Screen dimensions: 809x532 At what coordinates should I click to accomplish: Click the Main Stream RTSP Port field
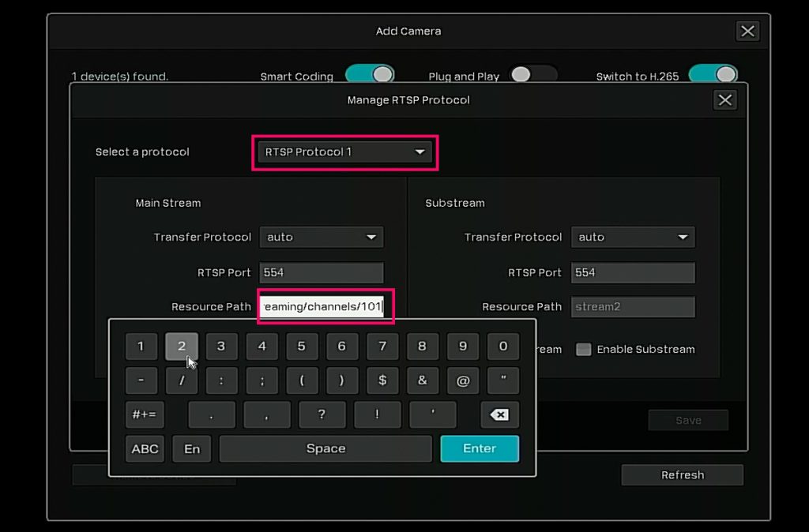click(321, 273)
